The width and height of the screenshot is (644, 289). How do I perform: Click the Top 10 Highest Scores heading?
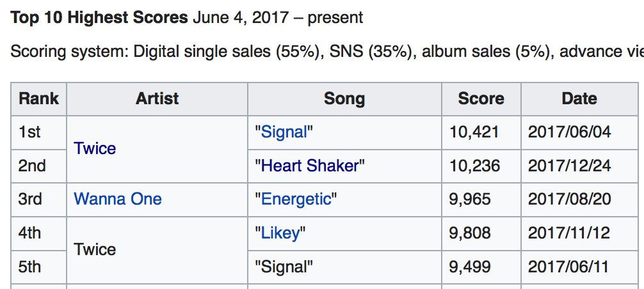click(x=99, y=17)
